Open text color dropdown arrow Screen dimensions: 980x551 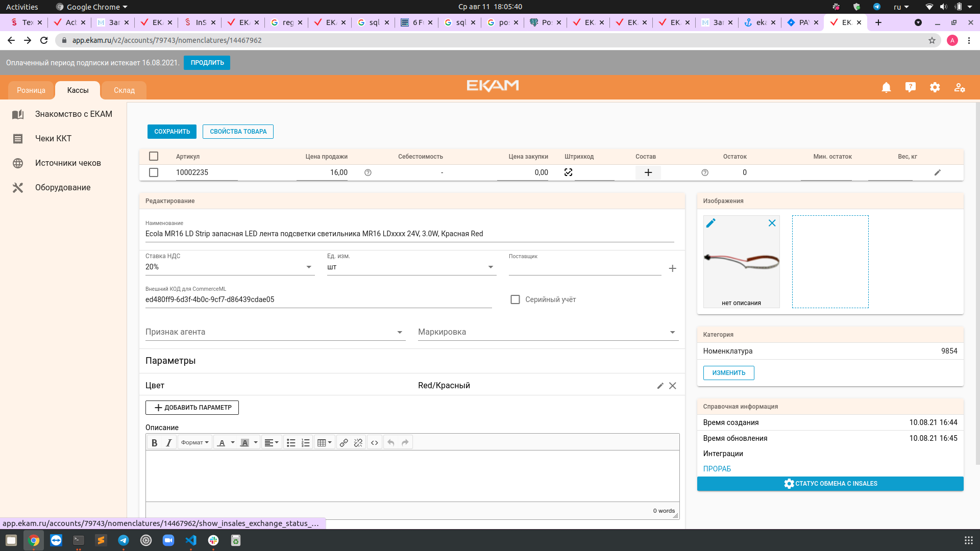pyautogui.click(x=233, y=443)
